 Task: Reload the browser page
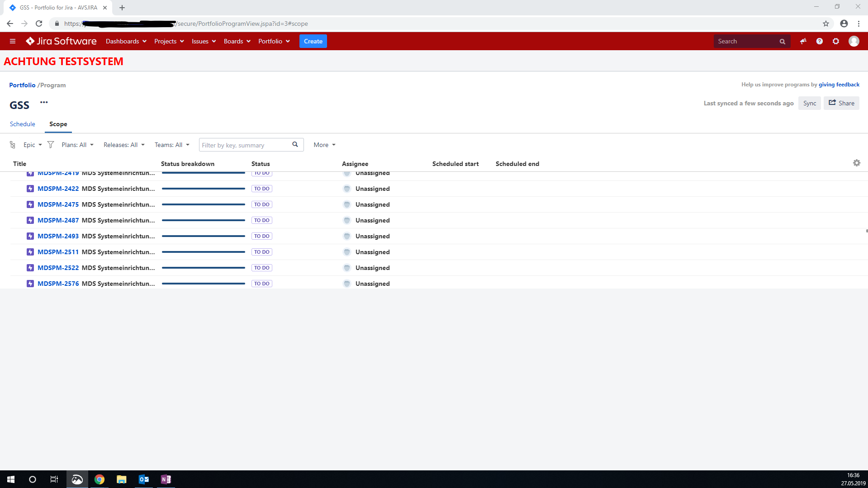pos(39,24)
